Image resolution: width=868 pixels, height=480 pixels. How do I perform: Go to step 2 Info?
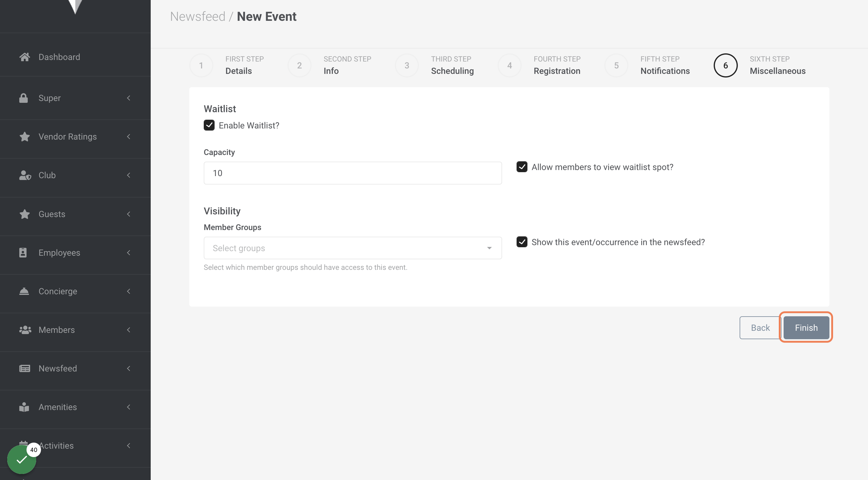tap(329, 65)
